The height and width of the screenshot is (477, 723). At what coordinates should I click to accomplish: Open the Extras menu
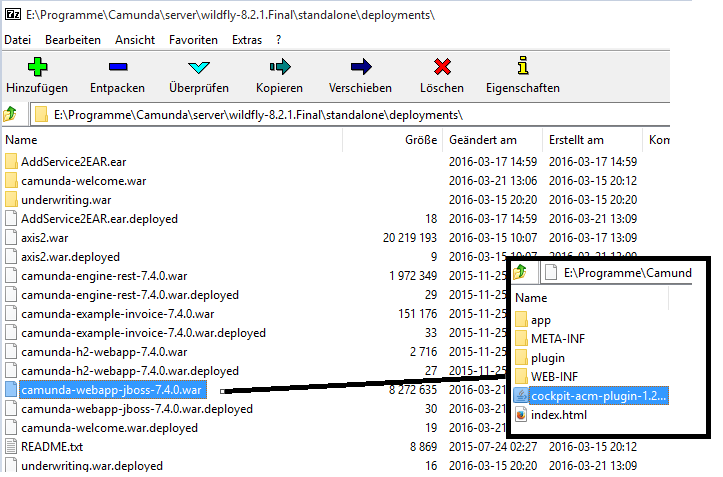click(x=247, y=40)
